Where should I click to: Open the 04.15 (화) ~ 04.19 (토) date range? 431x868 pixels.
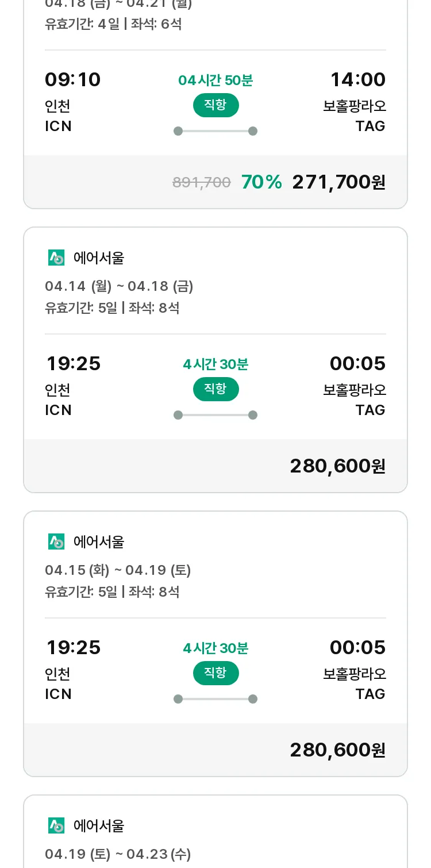(x=118, y=570)
